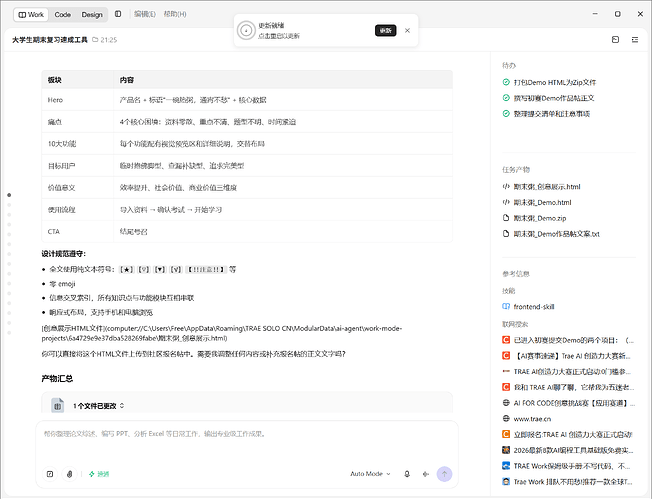Open search result 我和 TRAE AI聊了聊
The width and height of the screenshot is (652, 499).
coord(573,388)
